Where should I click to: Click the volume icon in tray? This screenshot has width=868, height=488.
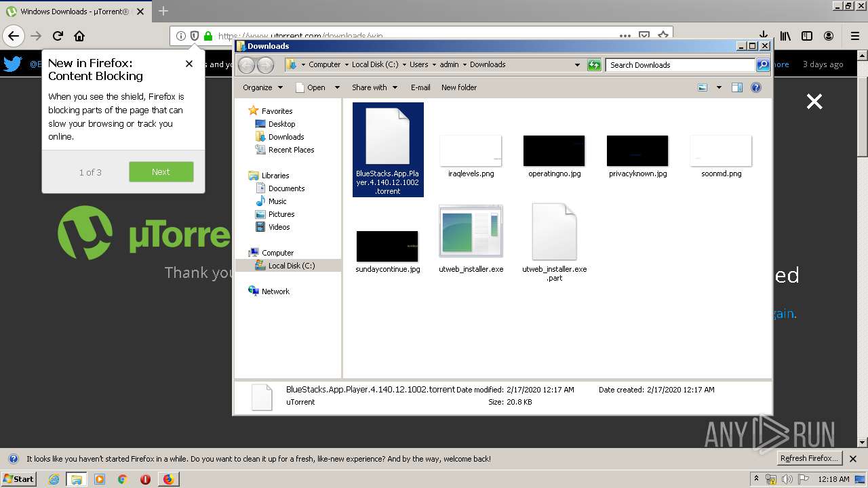(787, 479)
